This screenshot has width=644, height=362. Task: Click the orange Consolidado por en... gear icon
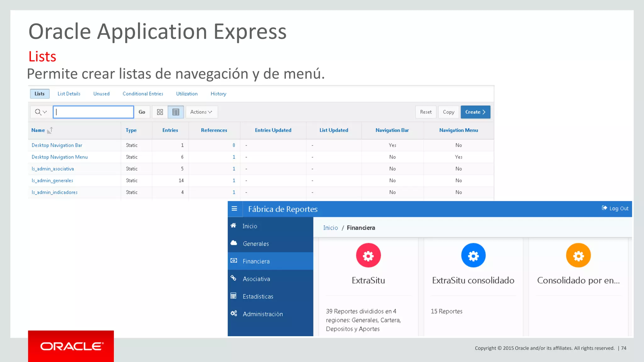click(x=578, y=255)
